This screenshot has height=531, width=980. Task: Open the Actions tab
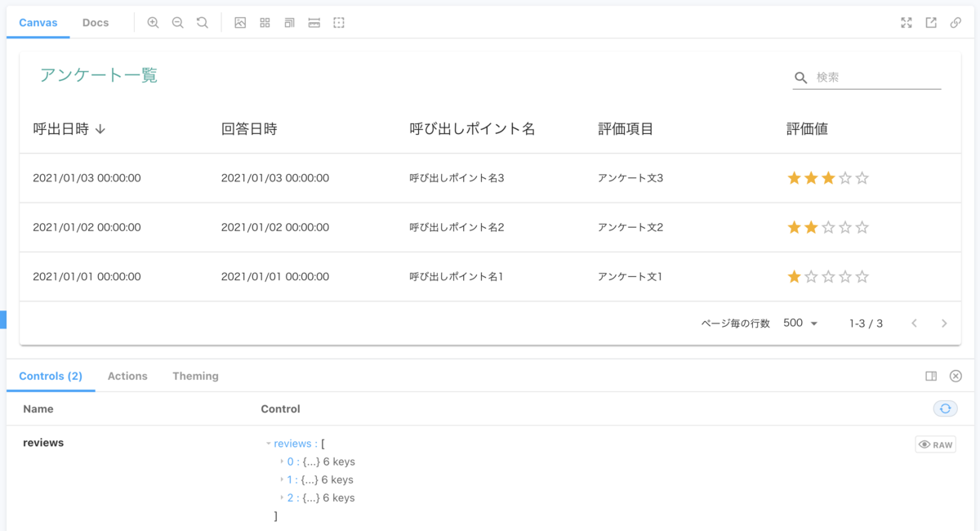[x=127, y=376]
